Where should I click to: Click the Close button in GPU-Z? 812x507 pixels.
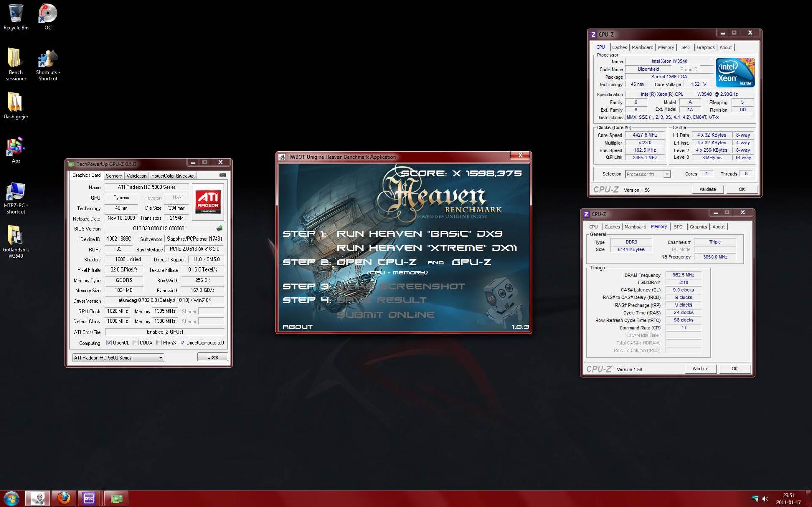(213, 357)
